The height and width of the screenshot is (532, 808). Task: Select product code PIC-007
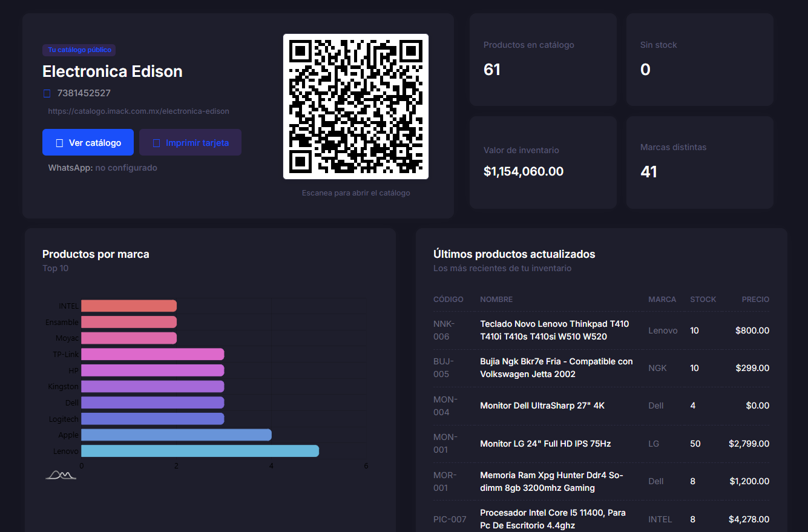[450, 519]
